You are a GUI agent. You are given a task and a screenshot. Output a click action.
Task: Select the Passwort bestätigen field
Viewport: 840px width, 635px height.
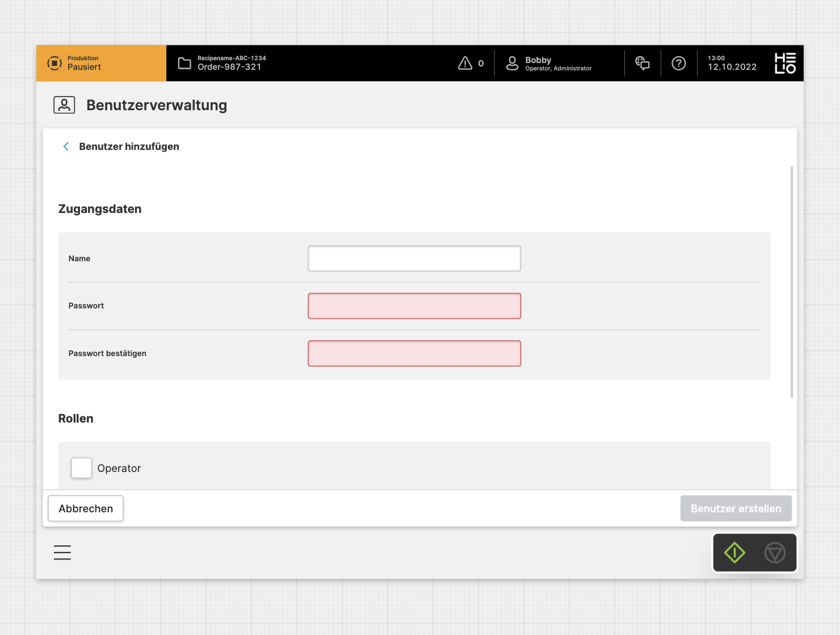point(414,353)
